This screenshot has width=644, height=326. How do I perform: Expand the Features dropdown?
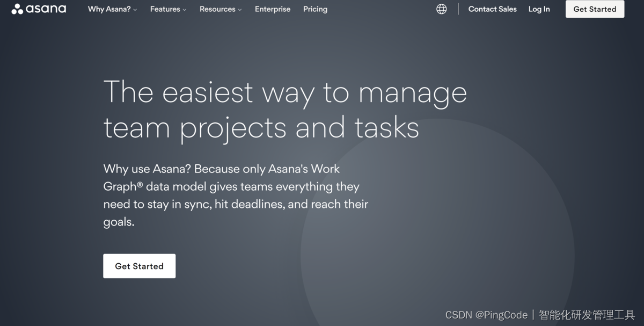[168, 9]
